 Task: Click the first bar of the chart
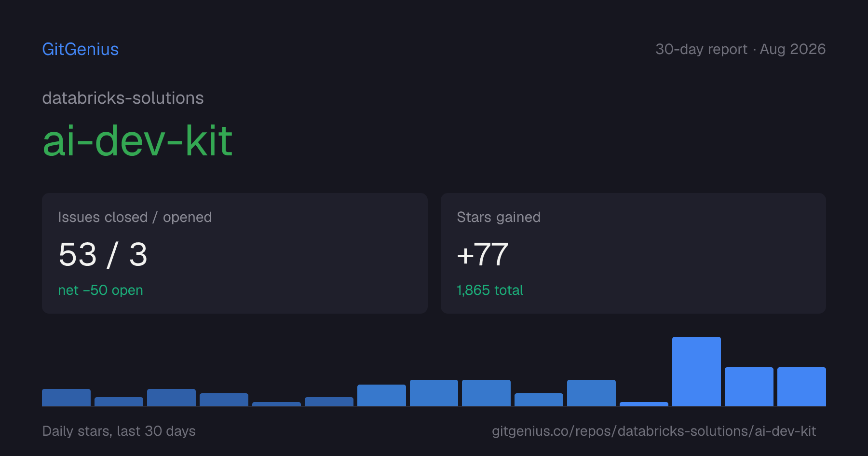click(66, 398)
